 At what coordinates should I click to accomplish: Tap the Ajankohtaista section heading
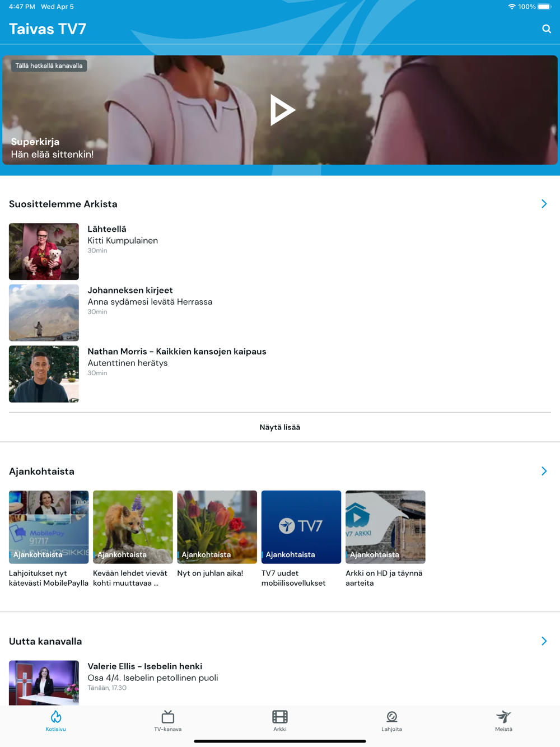[41, 471]
